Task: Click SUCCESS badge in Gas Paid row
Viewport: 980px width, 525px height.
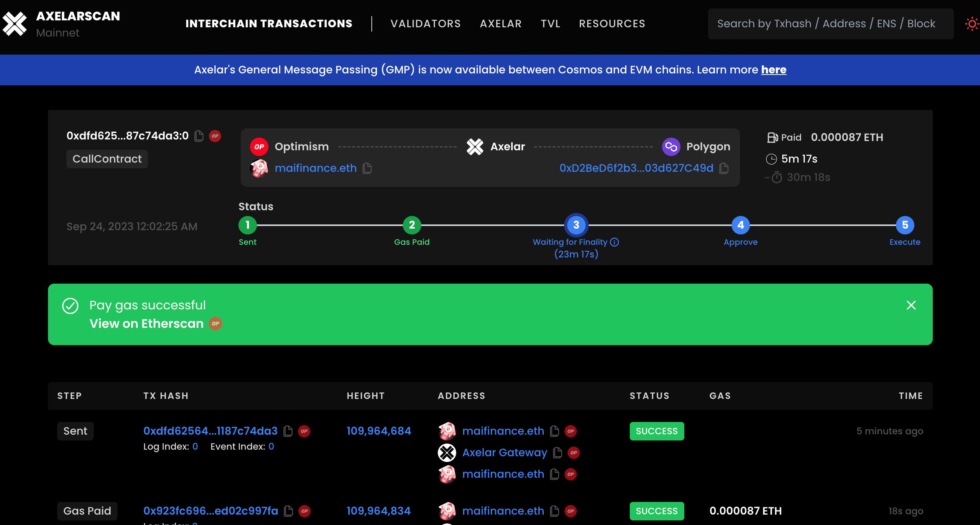Action: tap(657, 511)
